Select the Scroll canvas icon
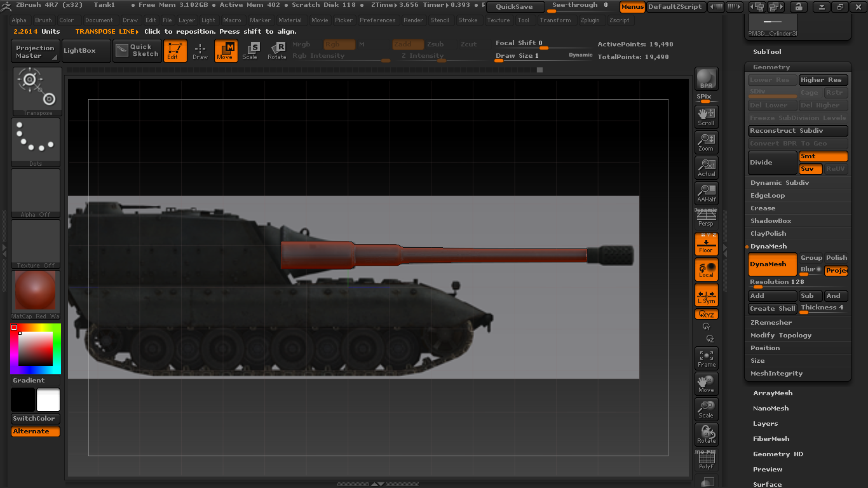The height and width of the screenshot is (488, 868). tap(706, 116)
